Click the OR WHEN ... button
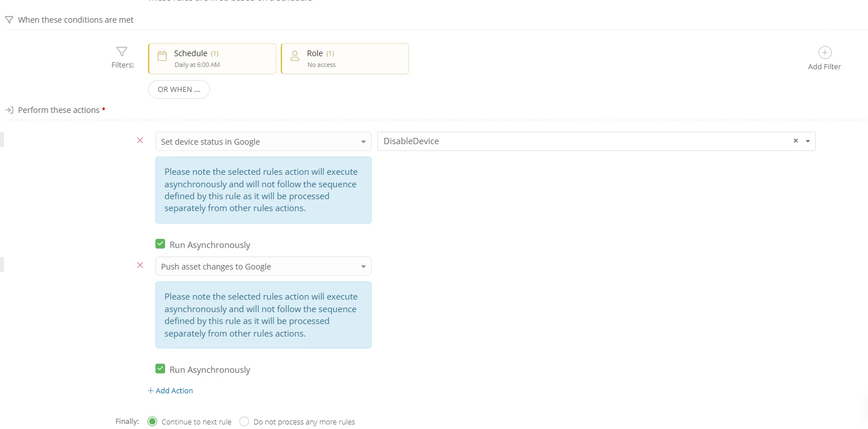The width and height of the screenshot is (868, 429). (x=179, y=90)
